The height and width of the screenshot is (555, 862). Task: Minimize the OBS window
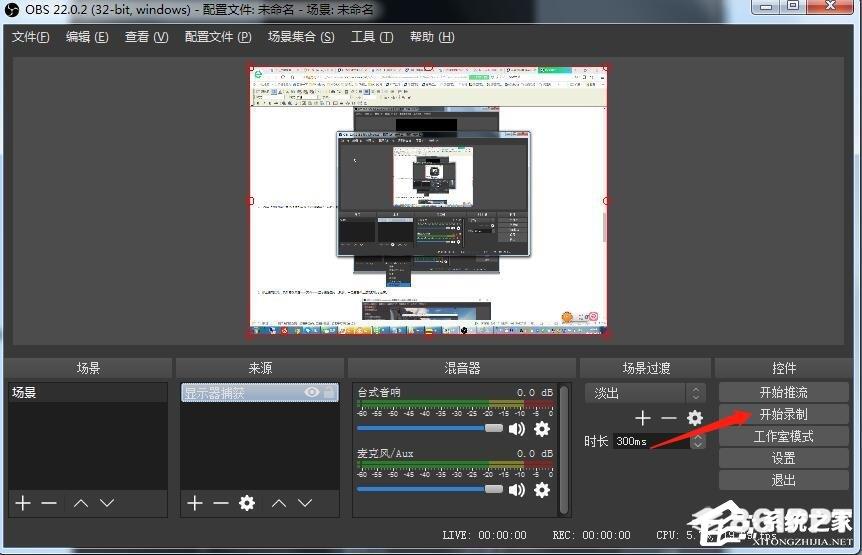point(765,7)
